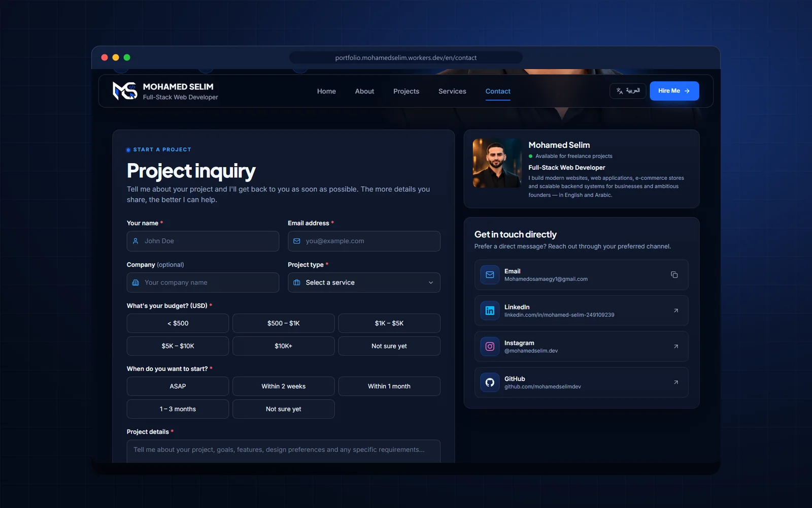
Task: Focus the Company name input field
Action: click(x=203, y=282)
